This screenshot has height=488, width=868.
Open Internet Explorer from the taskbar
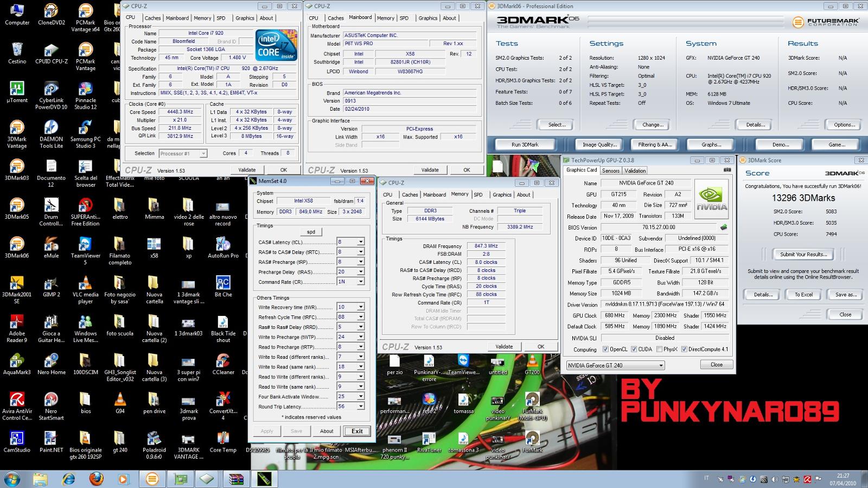tap(68, 479)
